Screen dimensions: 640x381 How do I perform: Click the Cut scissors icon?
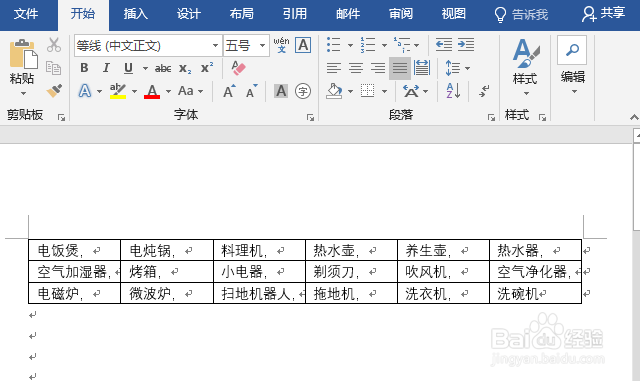tap(53, 45)
